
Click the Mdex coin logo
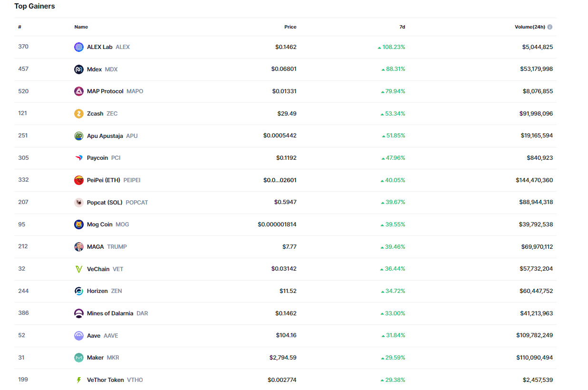[x=79, y=69]
